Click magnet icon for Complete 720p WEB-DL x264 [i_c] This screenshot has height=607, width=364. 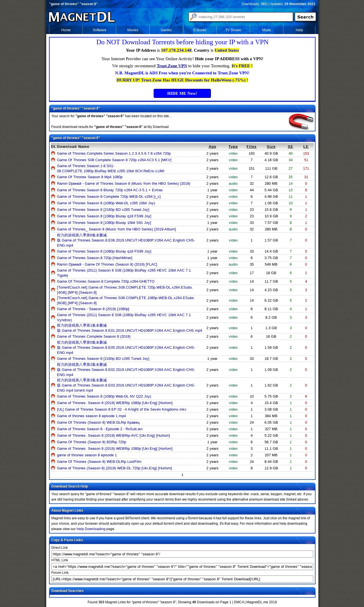point(53,197)
